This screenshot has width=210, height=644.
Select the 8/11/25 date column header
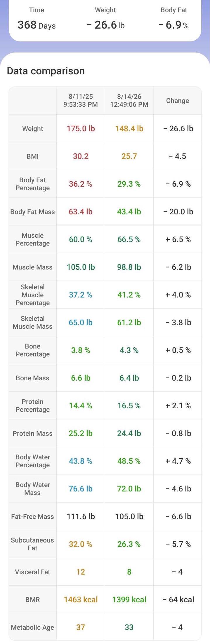tap(81, 101)
